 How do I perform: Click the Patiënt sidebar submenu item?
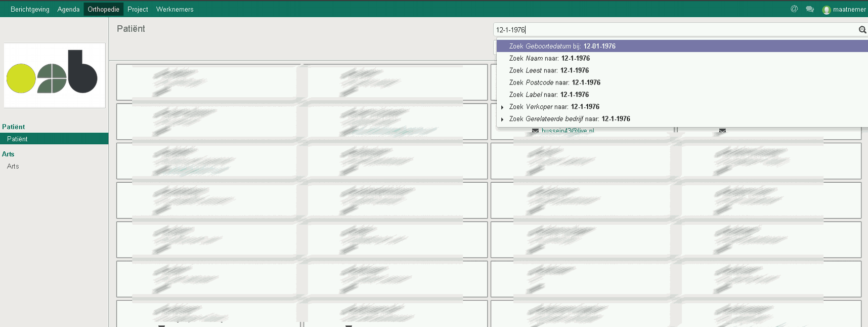pos(54,139)
